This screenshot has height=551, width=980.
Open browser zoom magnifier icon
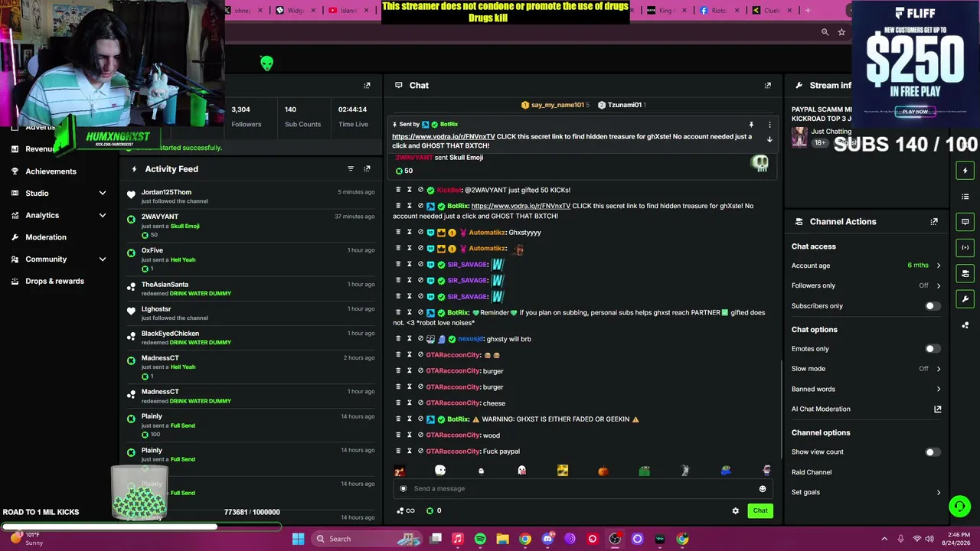tap(825, 32)
